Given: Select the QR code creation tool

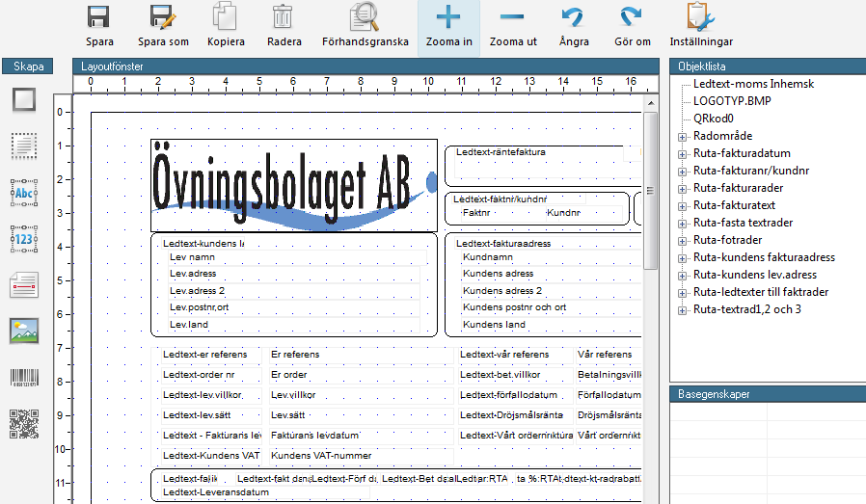Looking at the screenshot, I should coord(24,424).
